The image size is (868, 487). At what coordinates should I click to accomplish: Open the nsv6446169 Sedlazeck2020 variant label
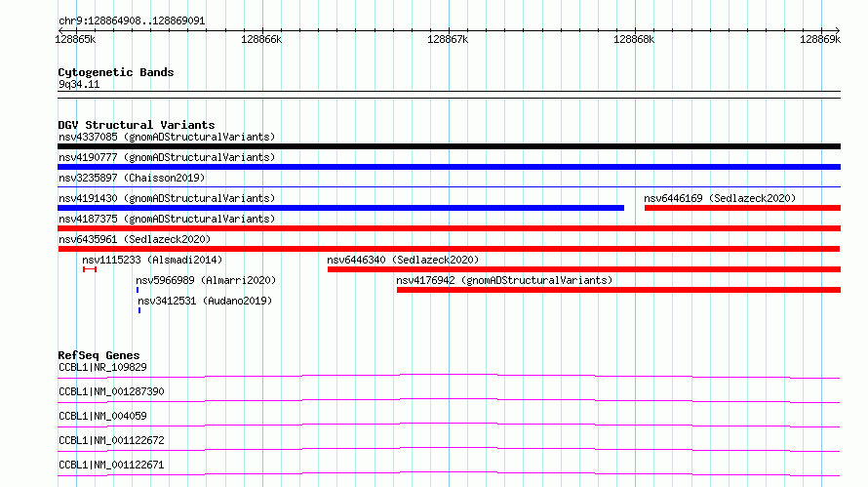(720, 198)
